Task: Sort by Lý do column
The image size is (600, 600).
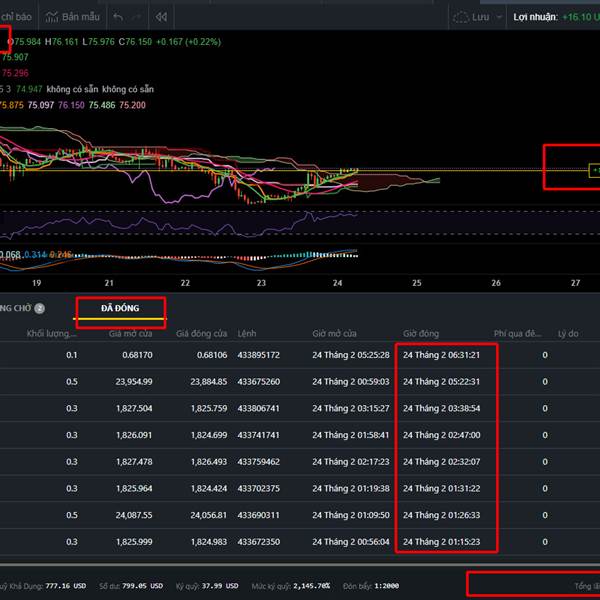Action: click(x=568, y=333)
